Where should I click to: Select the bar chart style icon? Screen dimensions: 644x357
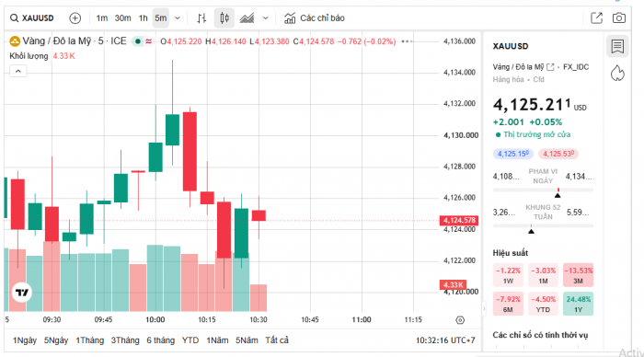(x=201, y=18)
